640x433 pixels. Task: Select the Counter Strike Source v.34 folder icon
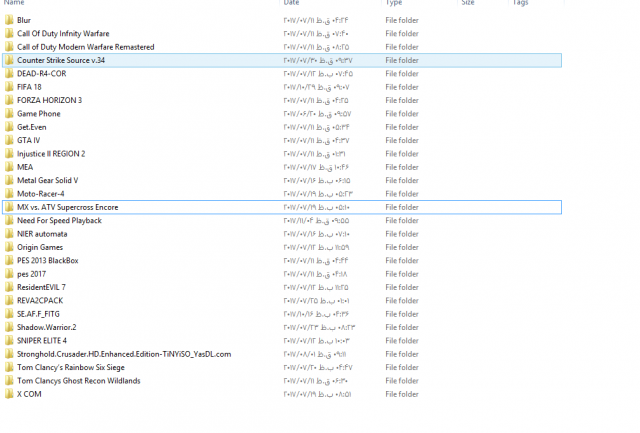pos(9,60)
